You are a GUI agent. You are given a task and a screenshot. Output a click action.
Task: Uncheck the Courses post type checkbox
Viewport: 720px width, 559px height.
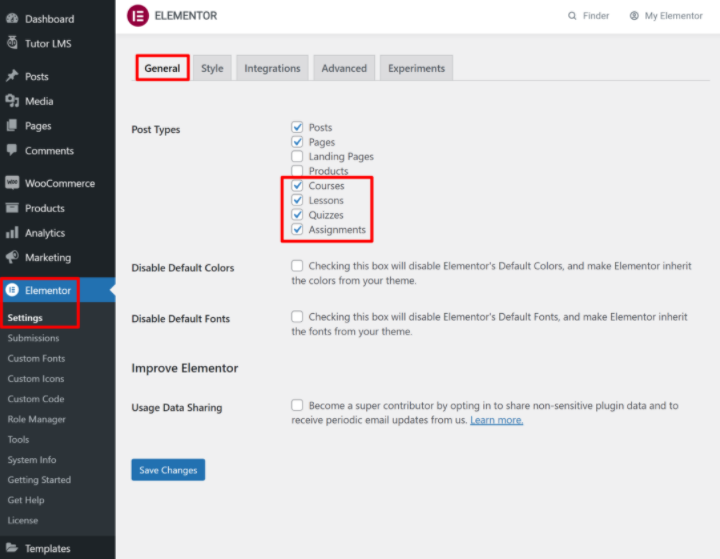pyautogui.click(x=297, y=186)
